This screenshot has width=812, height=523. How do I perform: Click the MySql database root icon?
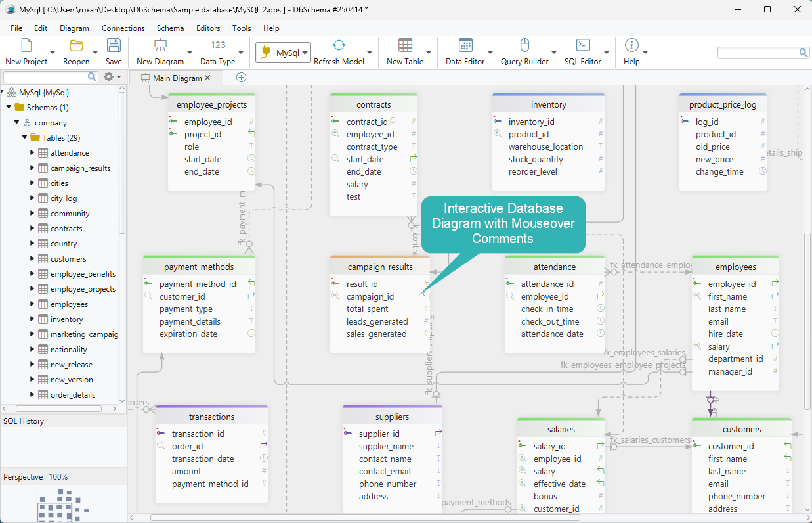tap(11, 93)
